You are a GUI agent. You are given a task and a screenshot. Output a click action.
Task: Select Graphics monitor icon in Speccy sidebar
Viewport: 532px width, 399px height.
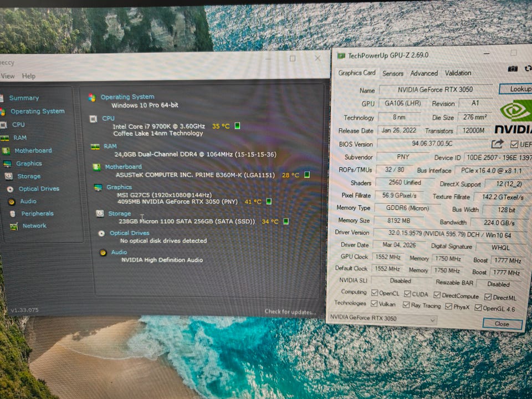pos(7,164)
